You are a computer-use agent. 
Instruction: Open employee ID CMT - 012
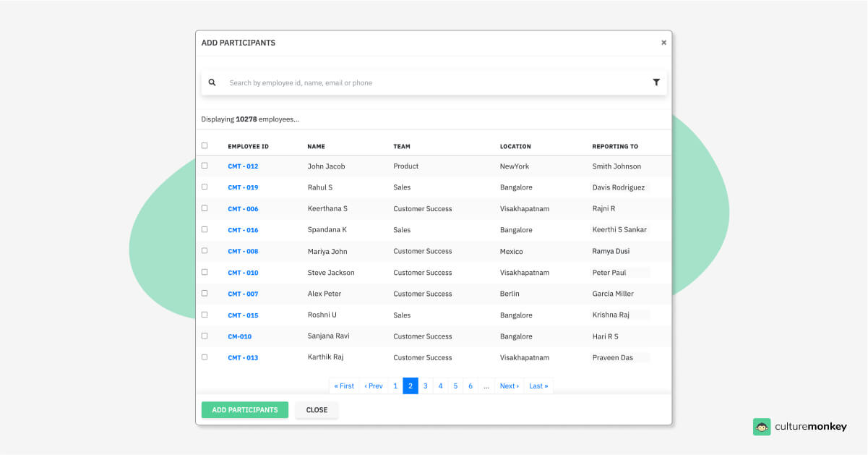tap(243, 166)
